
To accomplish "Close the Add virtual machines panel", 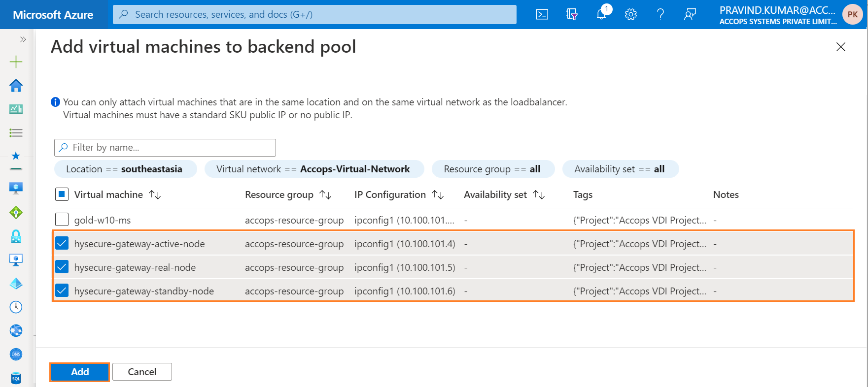I will point(841,47).
